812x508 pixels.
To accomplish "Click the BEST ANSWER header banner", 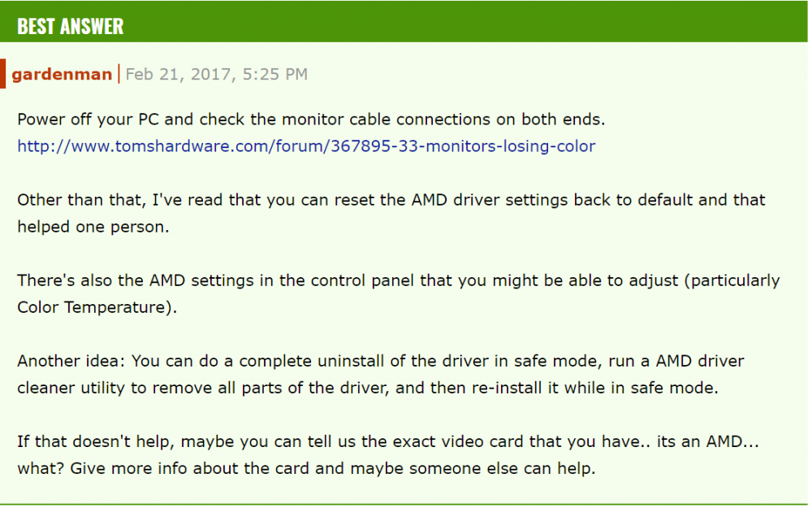I will (x=70, y=26).
